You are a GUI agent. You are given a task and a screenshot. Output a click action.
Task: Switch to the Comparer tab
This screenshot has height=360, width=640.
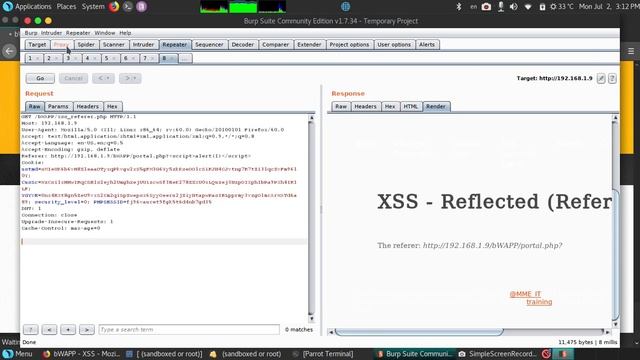pos(276,44)
